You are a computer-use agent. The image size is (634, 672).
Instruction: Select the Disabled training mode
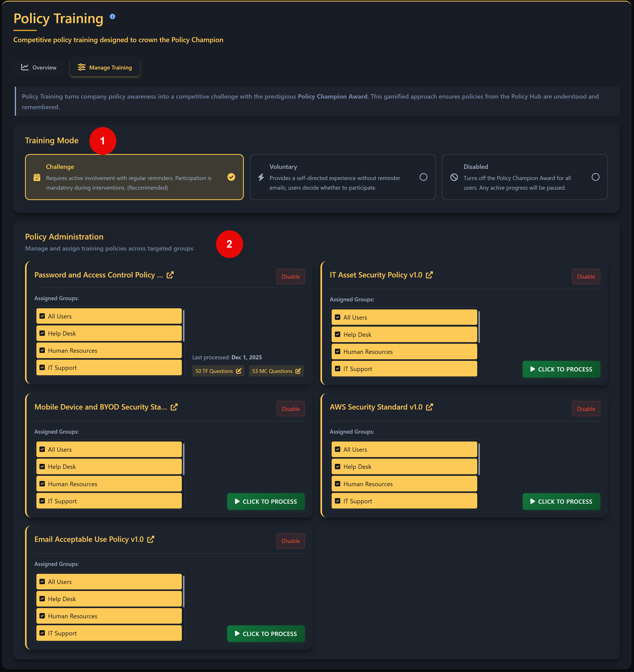click(596, 176)
